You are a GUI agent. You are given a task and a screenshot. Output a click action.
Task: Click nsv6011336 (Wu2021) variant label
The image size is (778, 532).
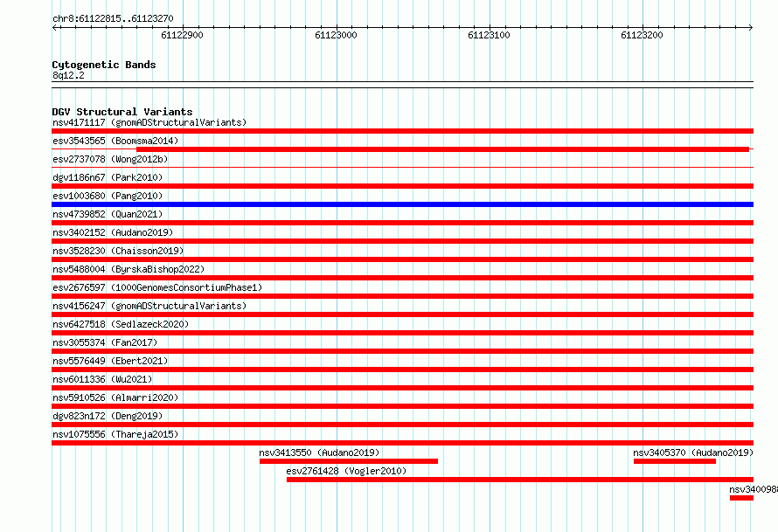[102, 379]
